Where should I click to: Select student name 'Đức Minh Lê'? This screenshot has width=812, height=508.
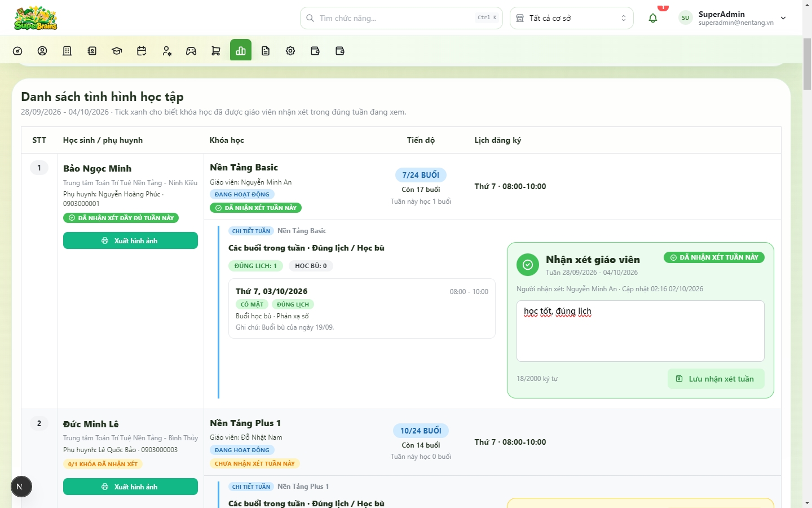click(x=91, y=424)
